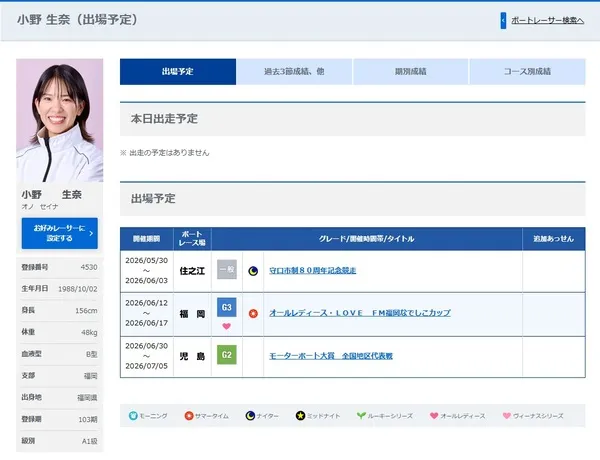
Task: Click the グレード/開催時間帯/タイトル column header
Action: 367,239
